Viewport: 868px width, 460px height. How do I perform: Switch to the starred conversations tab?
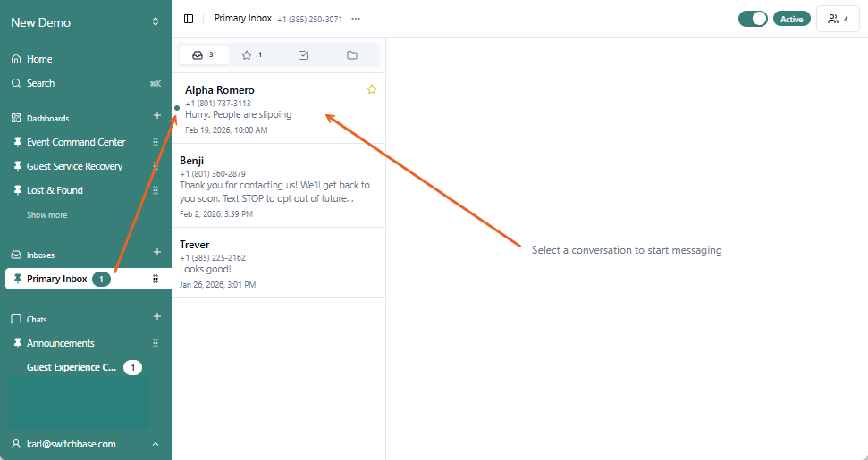pyautogui.click(x=252, y=55)
